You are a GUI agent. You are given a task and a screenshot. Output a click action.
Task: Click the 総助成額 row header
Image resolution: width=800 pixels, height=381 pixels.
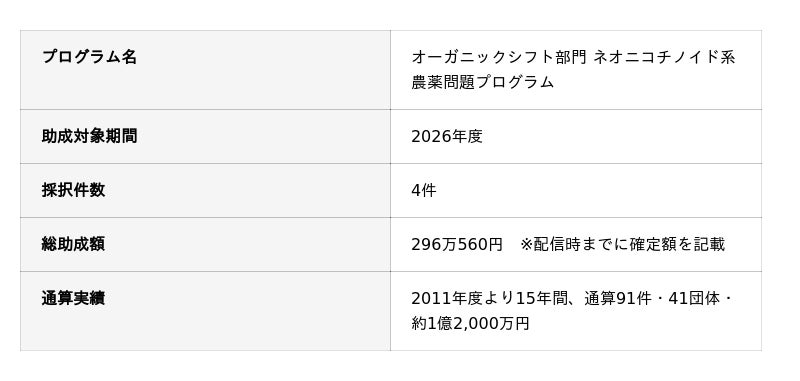[x=73, y=244]
